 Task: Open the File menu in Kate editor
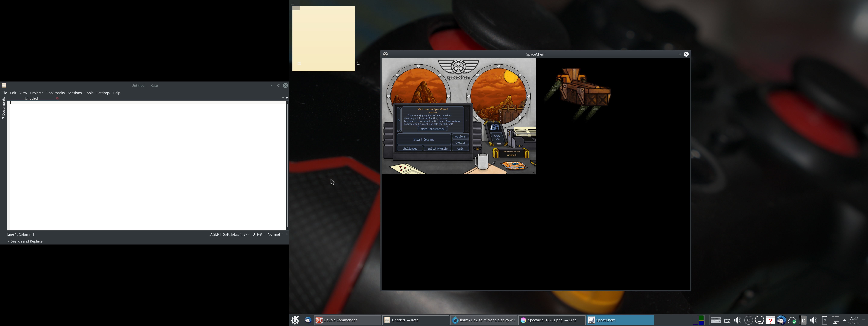pyautogui.click(x=4, y=93)
